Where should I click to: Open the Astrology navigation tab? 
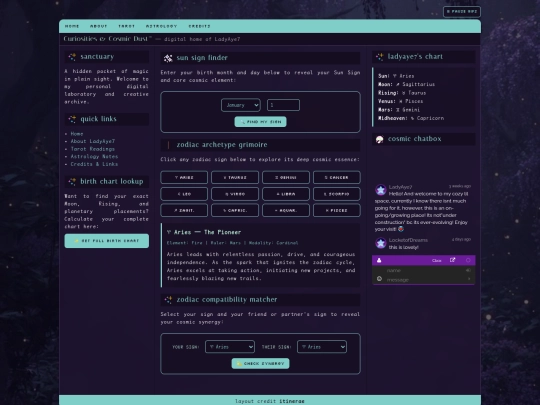coord(161,26)
